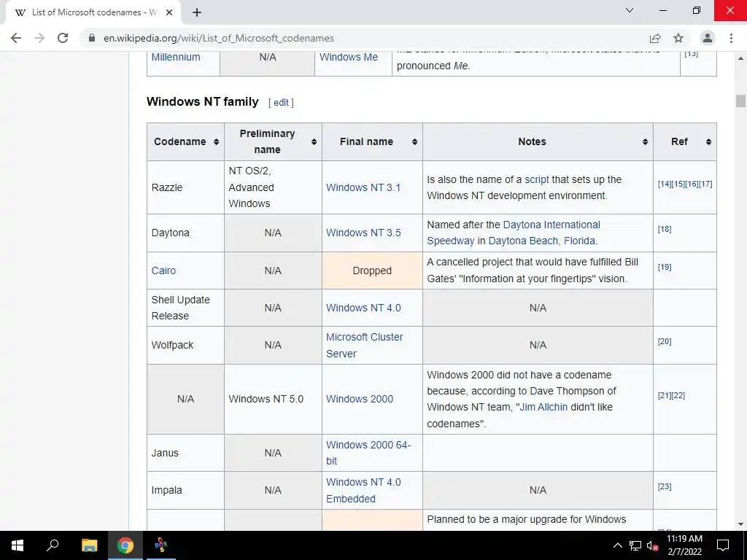Open the tab search dropdown chevron
The width and height of the screenshot is (747, 560).
point(630,10)
